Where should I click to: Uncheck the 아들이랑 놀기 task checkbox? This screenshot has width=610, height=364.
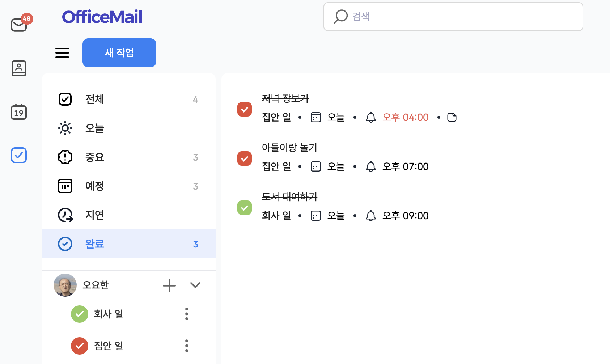pyautogui.click(x=245, y=158)
